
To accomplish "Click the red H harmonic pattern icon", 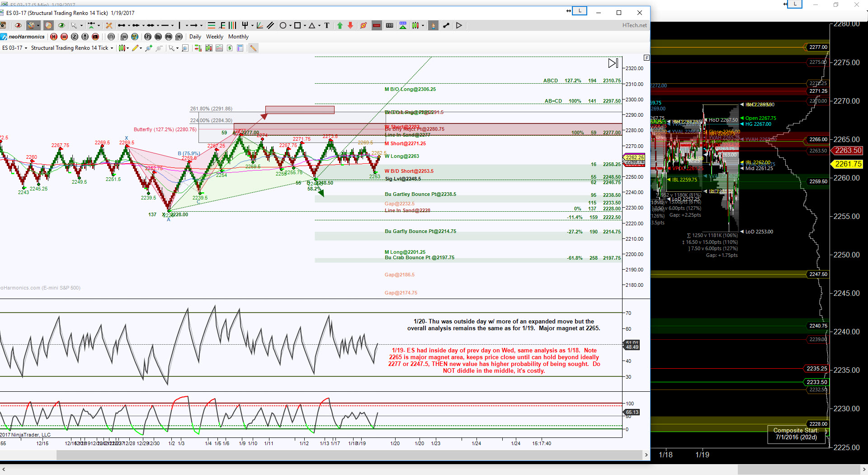I will (x=54, y=37).
